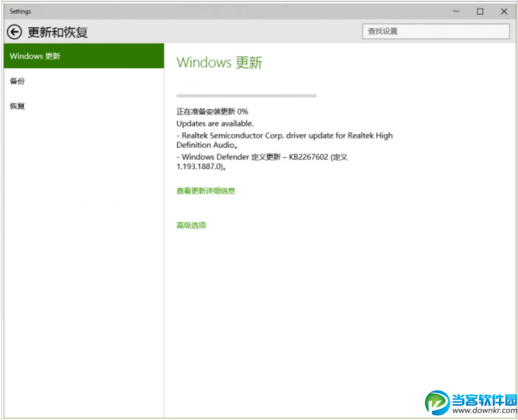Maximize the Settings window
Image resolution: width=518 pixels, height=420 pixels.
480,11
